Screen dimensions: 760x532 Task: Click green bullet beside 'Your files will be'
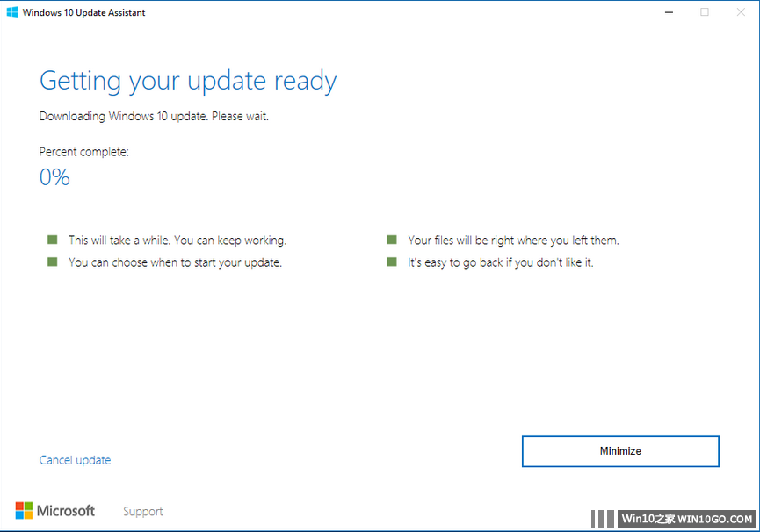(x=392, y=240)
